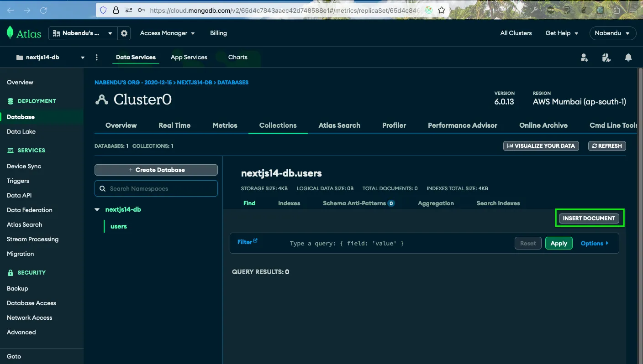Click the Atlas leaf logo
Viewport: 643px width, 364px height.
coord(10,33)
